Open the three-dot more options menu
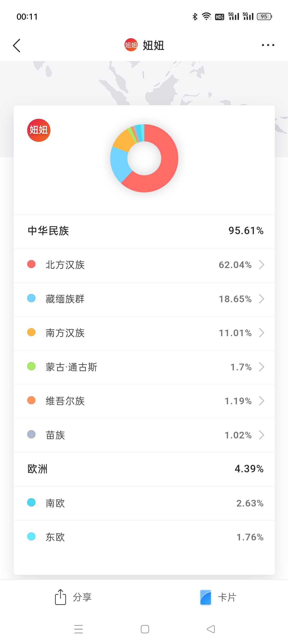 tap(268, 45)
